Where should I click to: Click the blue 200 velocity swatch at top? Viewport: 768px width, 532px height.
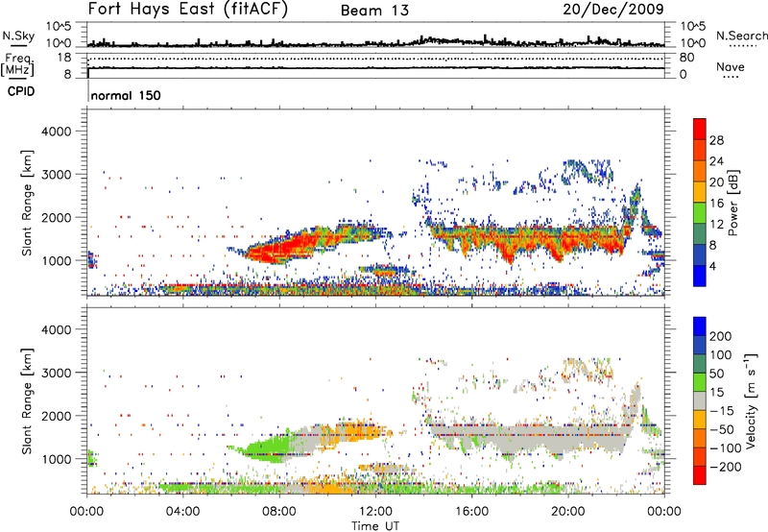(x=700, y=326)
